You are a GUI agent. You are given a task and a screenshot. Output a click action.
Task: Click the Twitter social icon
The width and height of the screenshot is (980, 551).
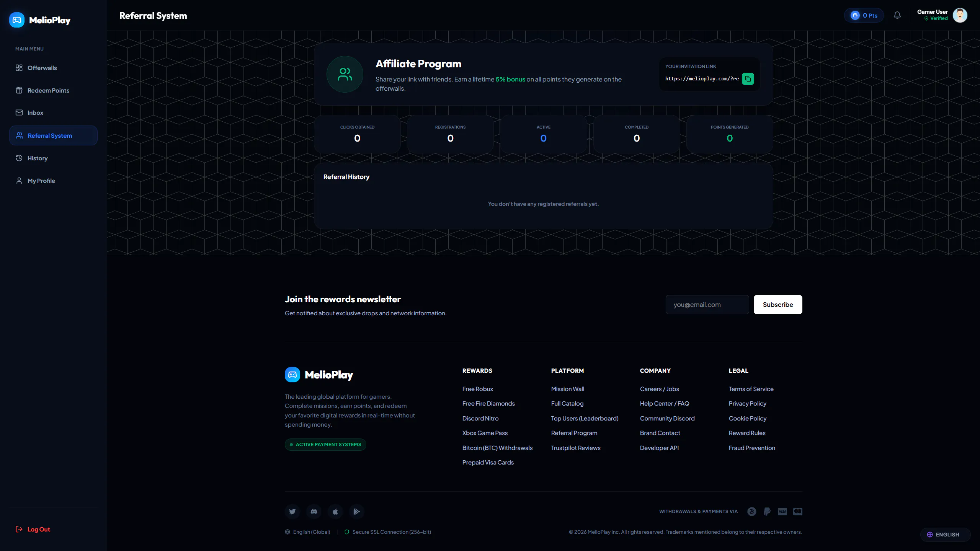click(x=292, y=512)
